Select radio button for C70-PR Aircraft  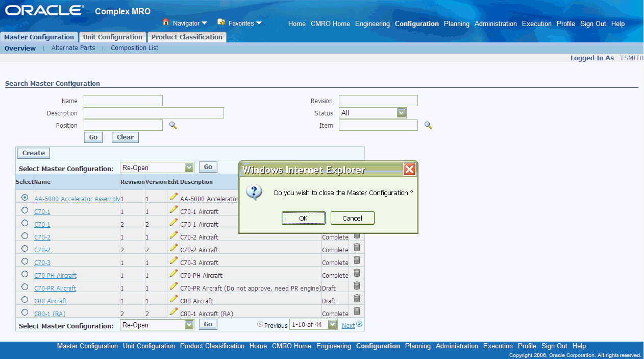tap(24, 287)
